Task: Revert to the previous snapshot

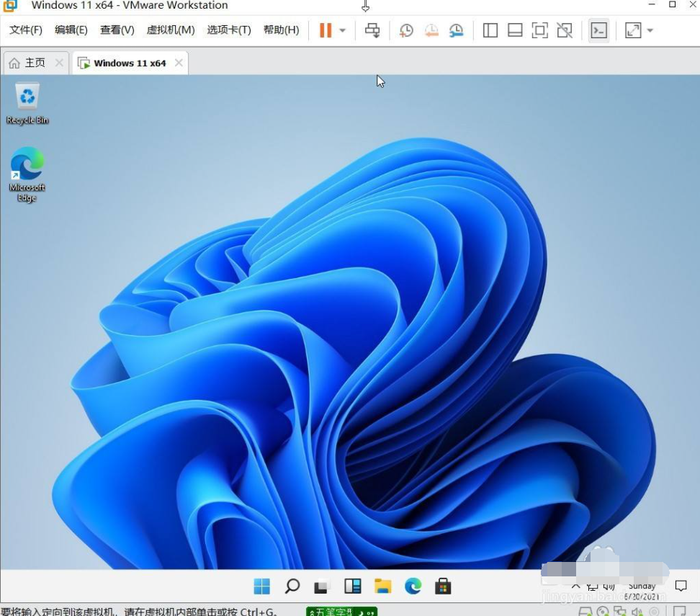Action: pyautogui.click(x=431, y=30)
